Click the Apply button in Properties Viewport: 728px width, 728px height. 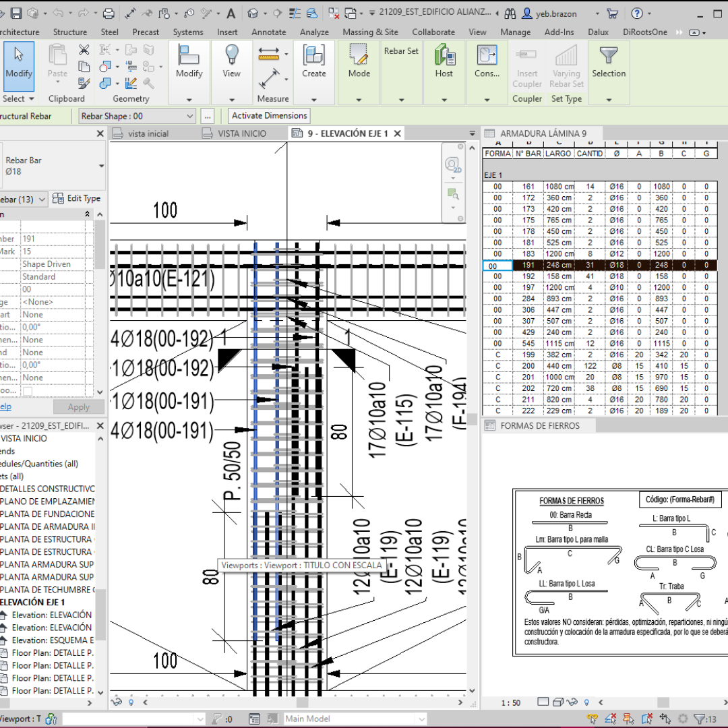pyautogui.click(x=79, y=407)
